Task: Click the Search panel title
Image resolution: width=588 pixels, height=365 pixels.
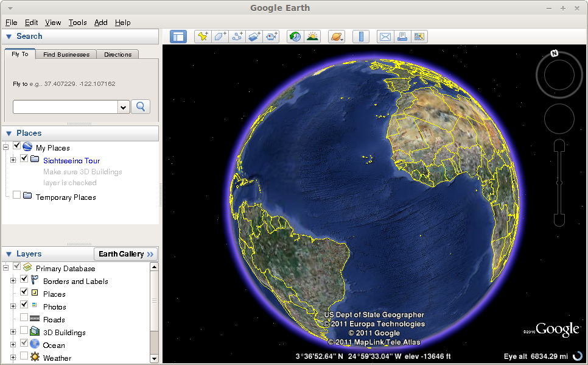Action: click(x=29, y=37)
